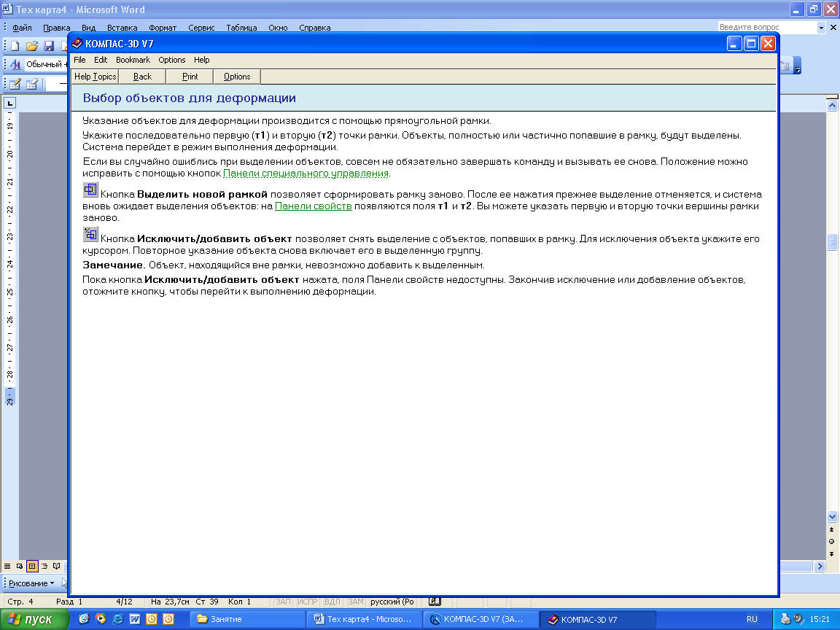Launch Windows Media Player from Quick Launch
840x630 pixels.
coord(101,619)
